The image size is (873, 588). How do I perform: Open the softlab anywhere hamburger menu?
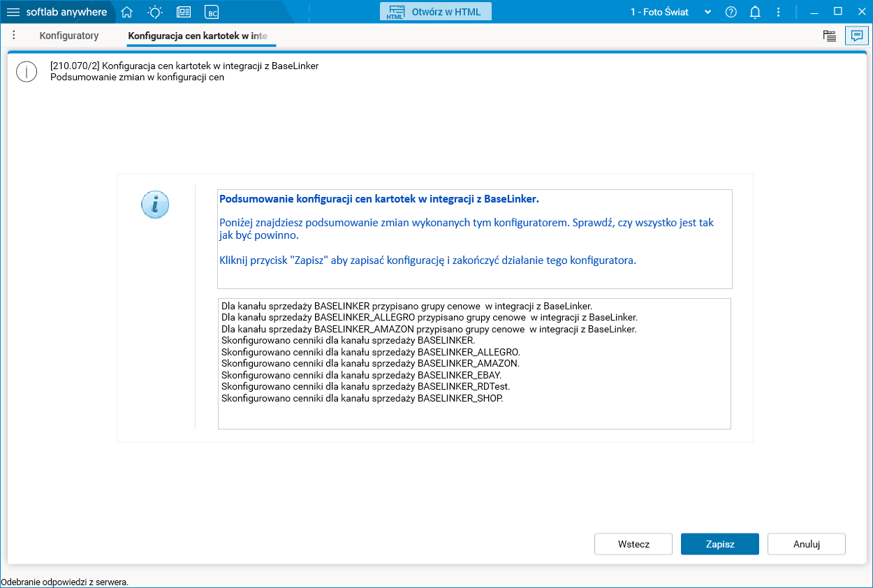(13, 12)
